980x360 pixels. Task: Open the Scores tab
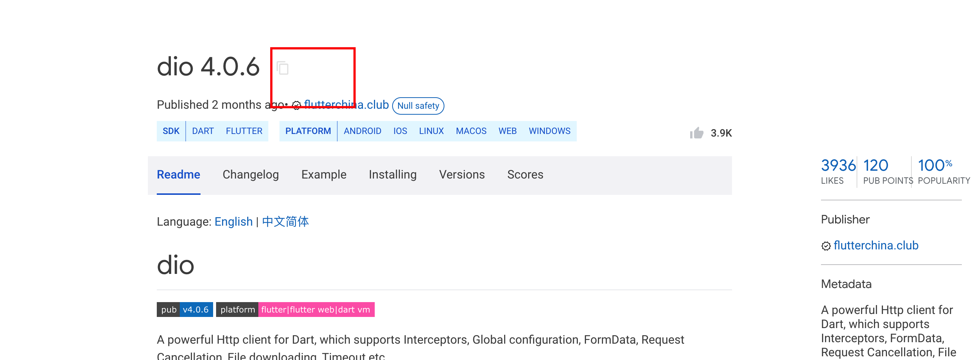(525, 174)
